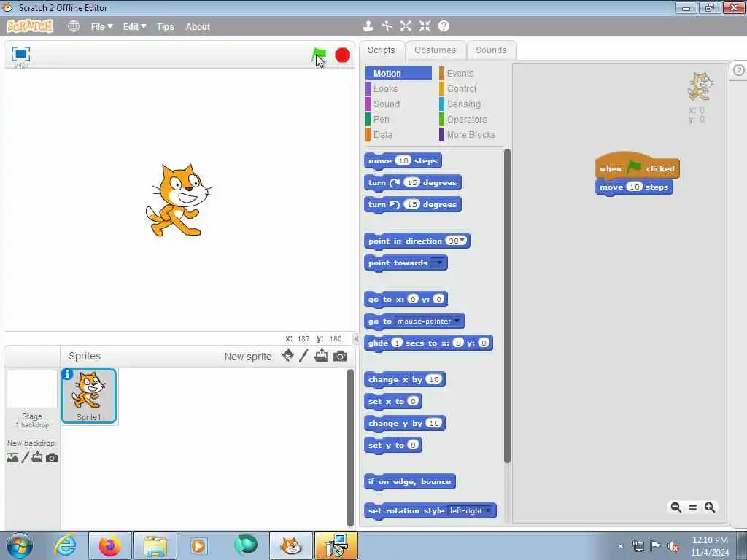Open the point towards target dropdown
Image resolution: width=747 pixels, height=560 pixels.
(x=438, y=262)
